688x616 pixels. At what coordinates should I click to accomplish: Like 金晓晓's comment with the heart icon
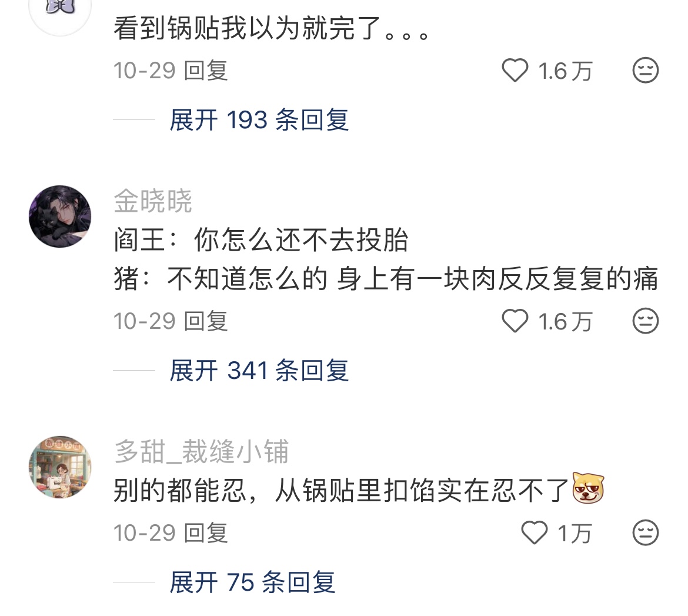click(515, 321)
